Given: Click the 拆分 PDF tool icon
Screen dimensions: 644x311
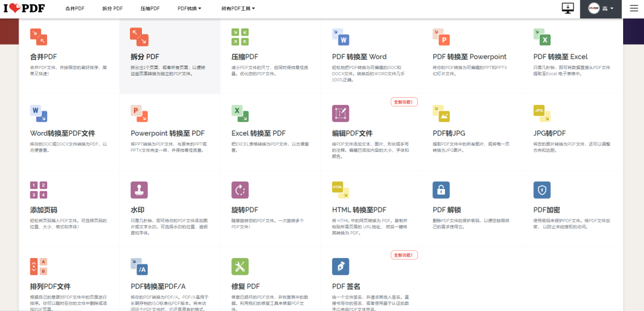Looking at the screenshot, I should click(139, 36).
